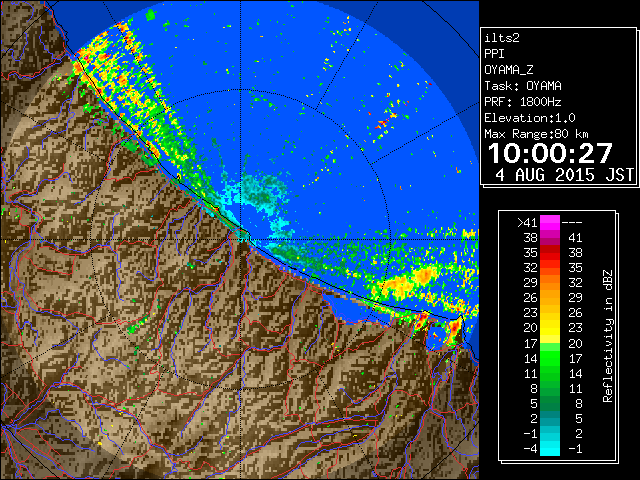Viewport: 640px width, 480px height.
Task: Click the orange echo cluster offshore southeast
Action: pyautogui.click(x=408, y=282)
